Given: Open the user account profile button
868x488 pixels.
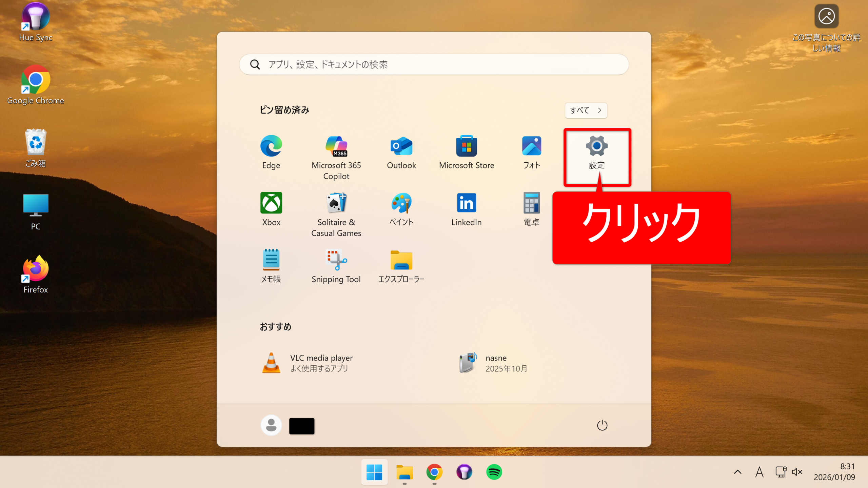Looking at the screenshot, I should pos(271,425).
